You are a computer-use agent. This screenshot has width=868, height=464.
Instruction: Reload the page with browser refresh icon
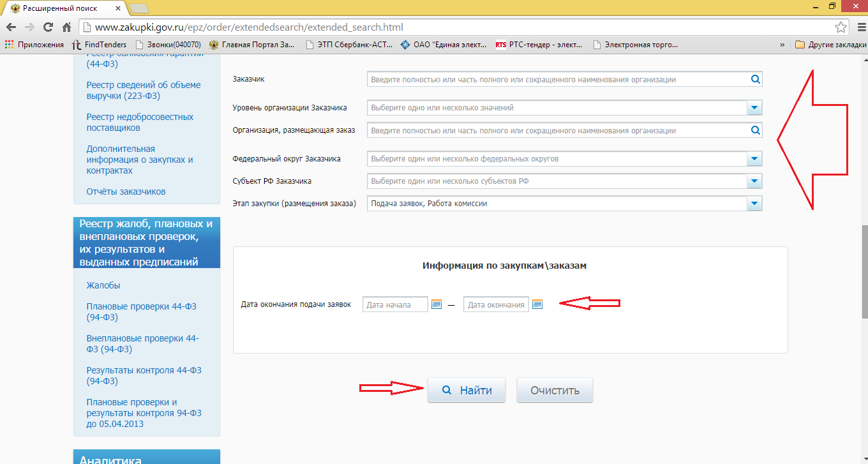click(48, 27)
